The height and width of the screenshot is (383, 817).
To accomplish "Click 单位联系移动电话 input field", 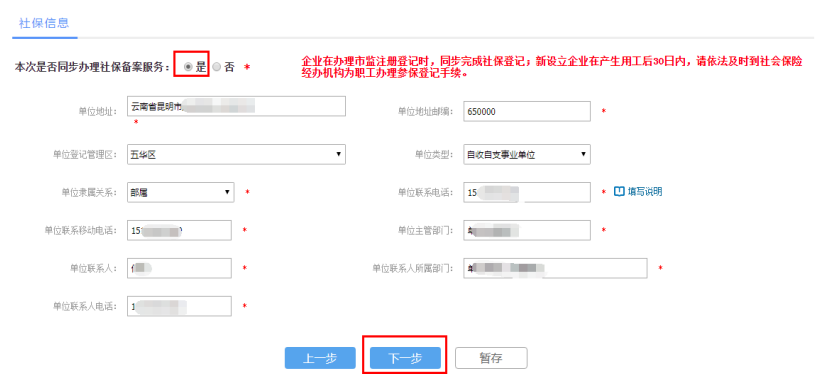I will point(179,230).
